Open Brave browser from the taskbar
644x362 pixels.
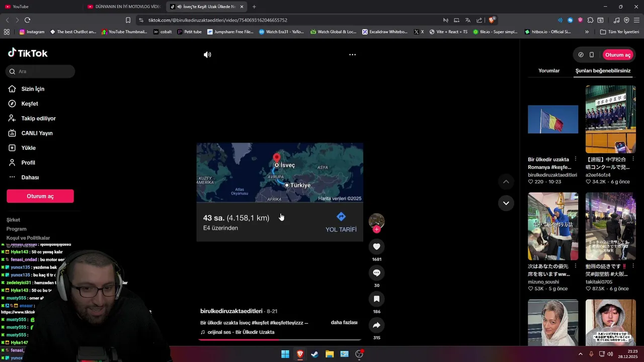click(300, 354)
